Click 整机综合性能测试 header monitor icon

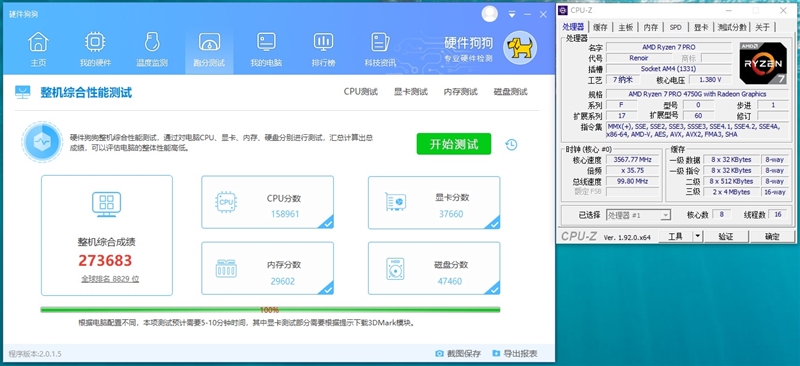point(22,92)
